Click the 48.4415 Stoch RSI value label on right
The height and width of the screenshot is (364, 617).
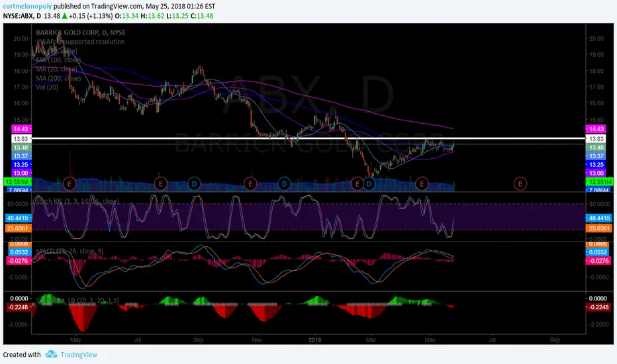point(599,218)
